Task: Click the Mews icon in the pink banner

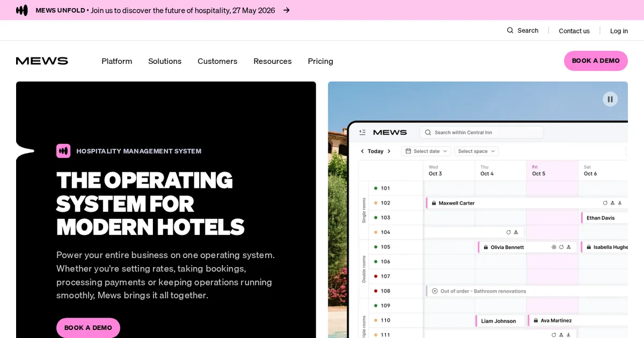Action: (x=22, y=10)
